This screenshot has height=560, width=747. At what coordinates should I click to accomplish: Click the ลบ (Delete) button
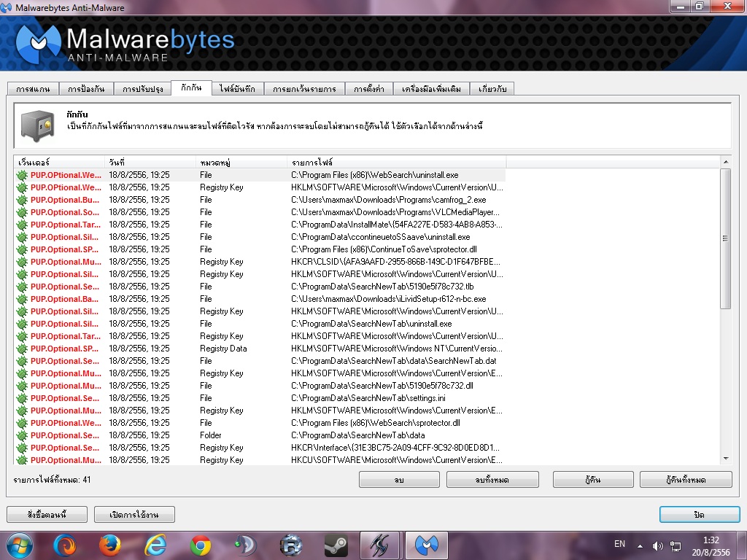(x=399, y=480)
